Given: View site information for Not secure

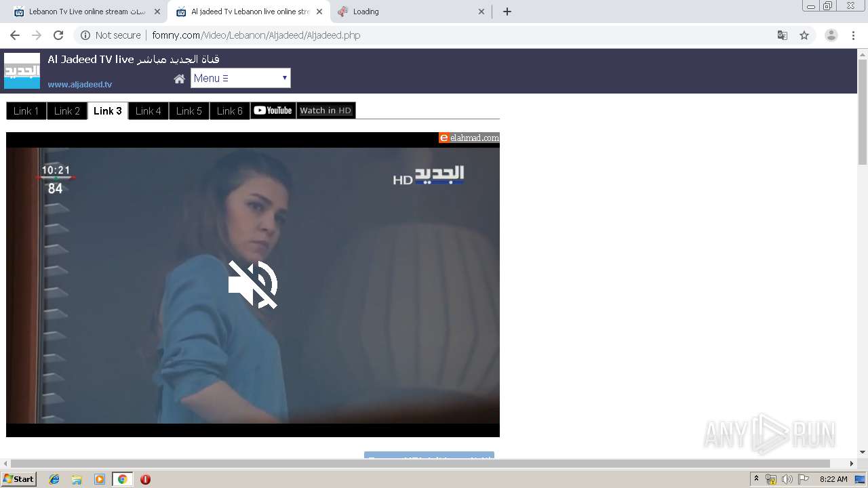Looking at the screenshot, I should pos(111,35).
